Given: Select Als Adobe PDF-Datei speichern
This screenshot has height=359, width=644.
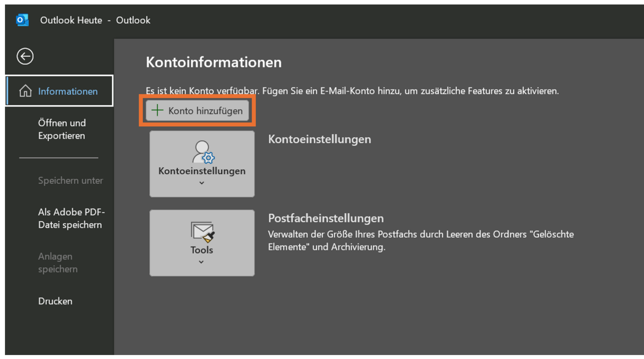Looking at the screenshot, I should (71, 219).
